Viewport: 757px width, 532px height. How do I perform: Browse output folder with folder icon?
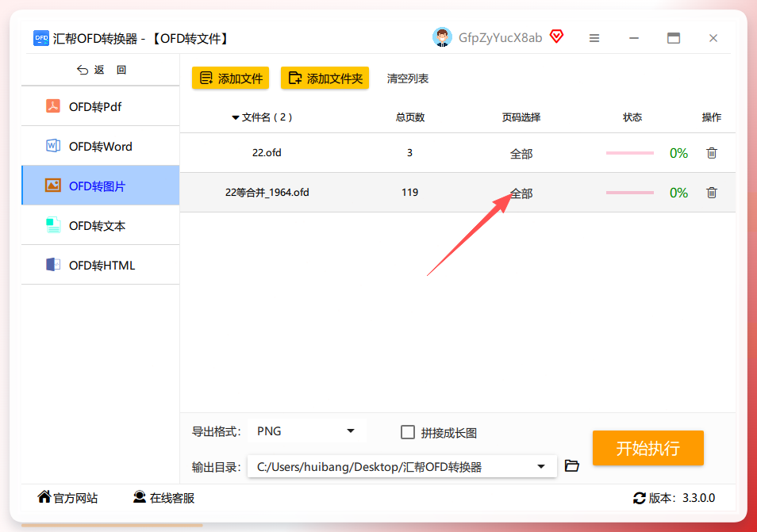(x=572, y=466)
